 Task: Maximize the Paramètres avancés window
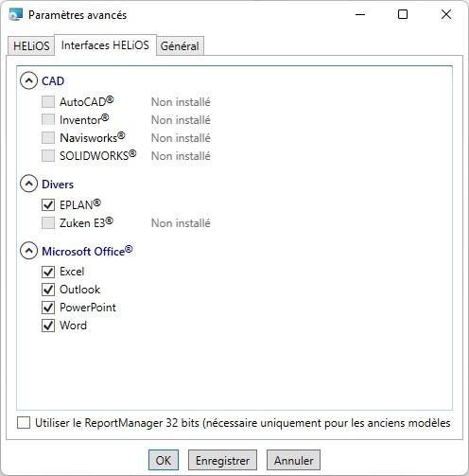click(x=403, y=14)
